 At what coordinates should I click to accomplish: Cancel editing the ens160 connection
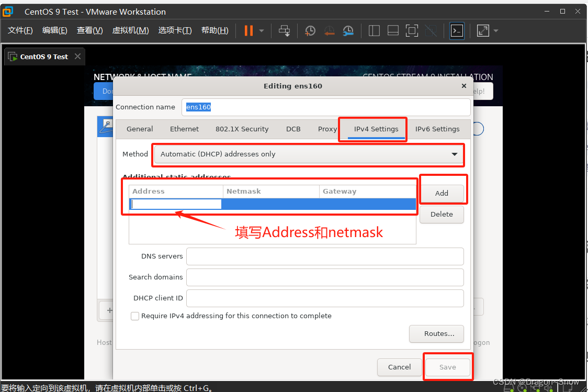pos(399,367)
